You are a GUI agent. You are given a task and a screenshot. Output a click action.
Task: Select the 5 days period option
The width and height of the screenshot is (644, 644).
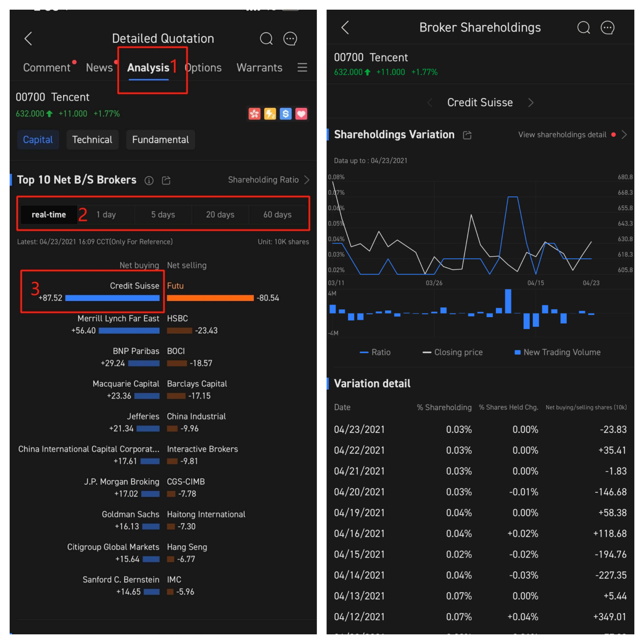163,215
